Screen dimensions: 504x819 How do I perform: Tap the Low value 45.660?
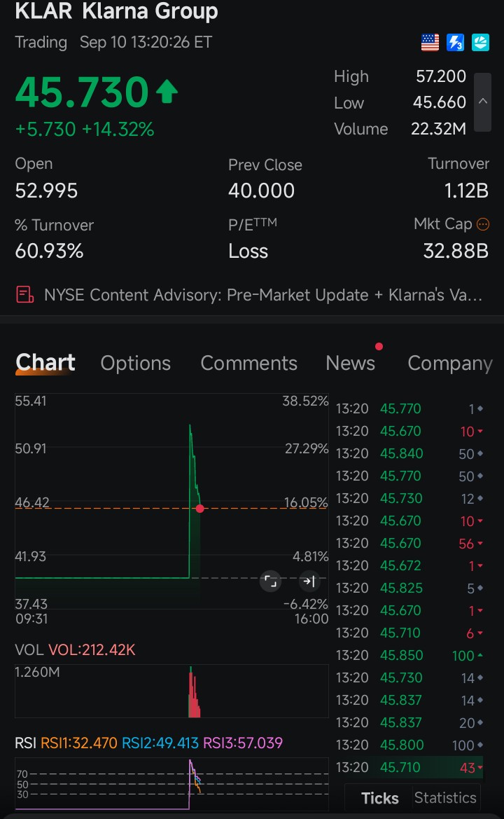(440, 102)
